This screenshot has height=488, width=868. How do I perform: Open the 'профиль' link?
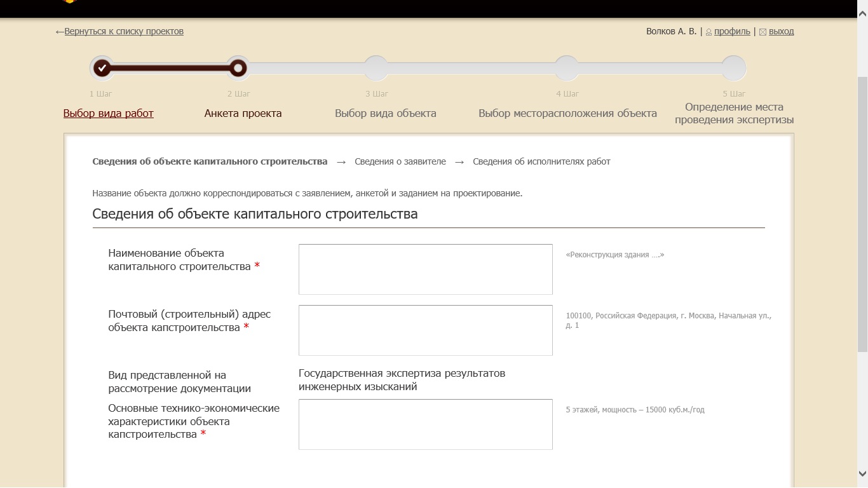(732, 31)
